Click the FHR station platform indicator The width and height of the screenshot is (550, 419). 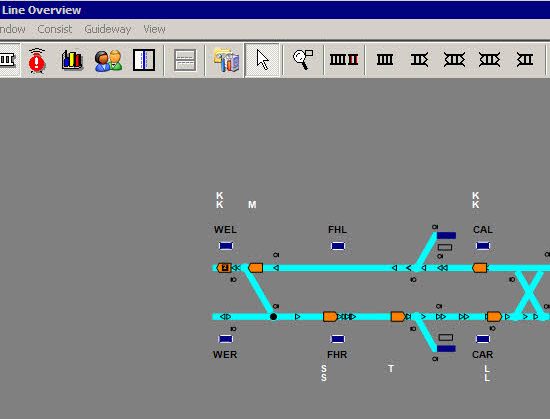coord(338,339)
